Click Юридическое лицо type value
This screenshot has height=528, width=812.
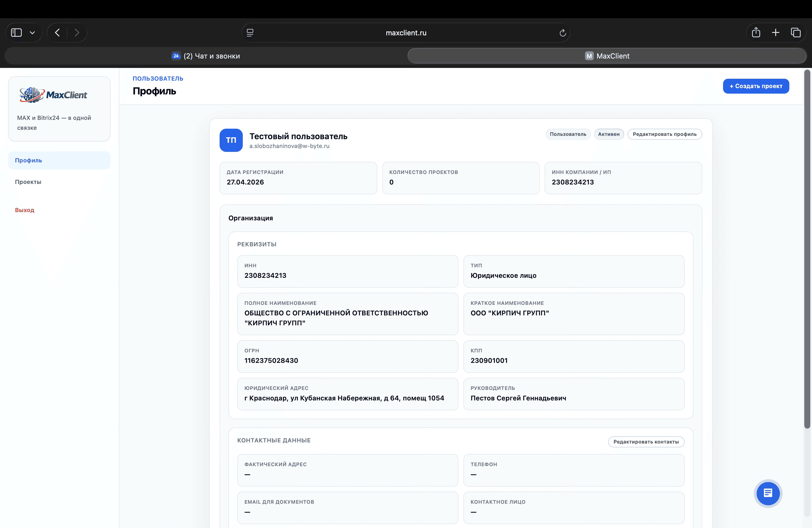click(503, 276)
